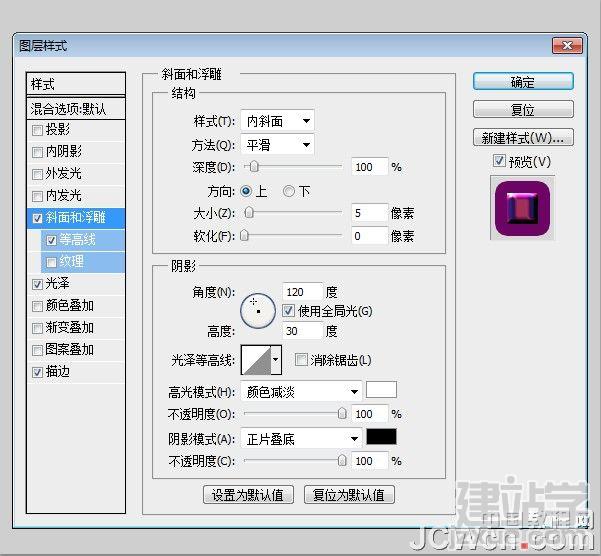
Task: Enable the 颜色叠加 checkbox
Action: pyautogui.click(x=37, y=306)
